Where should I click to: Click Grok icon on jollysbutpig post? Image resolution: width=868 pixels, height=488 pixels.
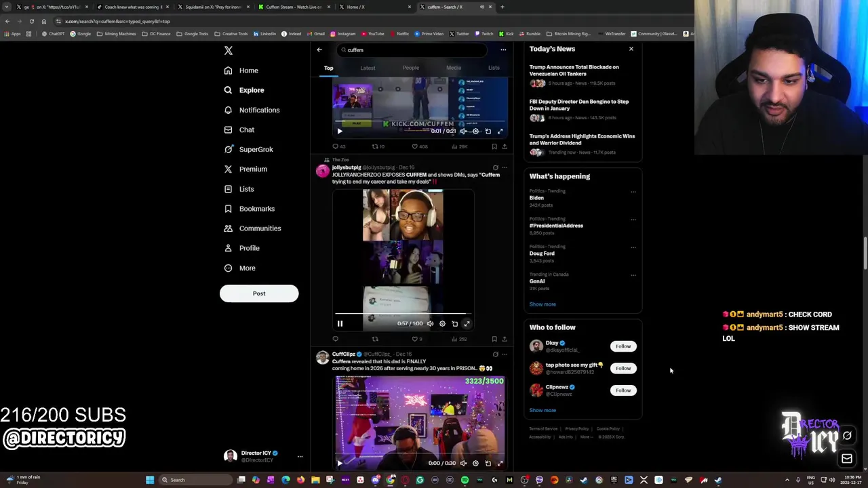coord(495,167)
